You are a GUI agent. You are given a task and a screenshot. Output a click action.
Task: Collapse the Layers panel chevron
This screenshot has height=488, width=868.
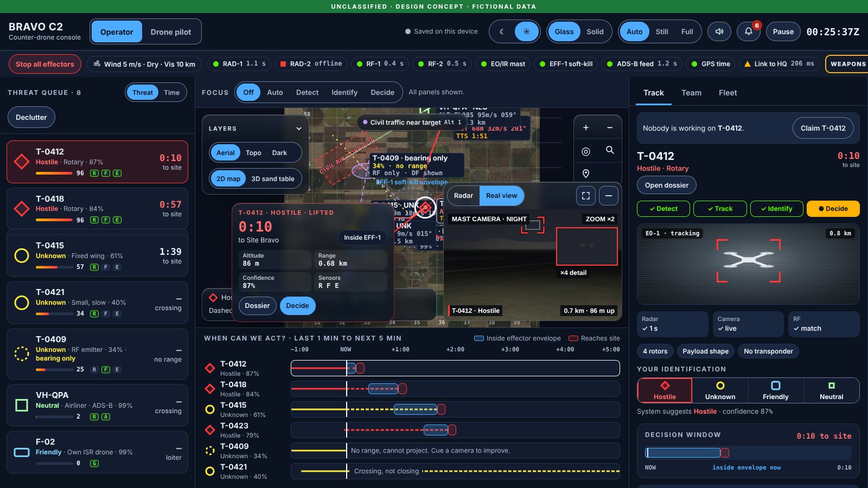[298, 129]
